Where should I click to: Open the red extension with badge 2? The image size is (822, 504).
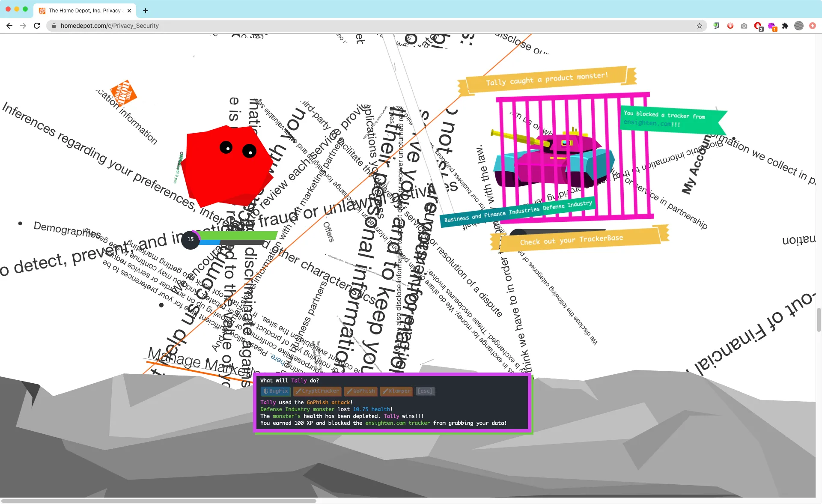click(x=758, y=26)
